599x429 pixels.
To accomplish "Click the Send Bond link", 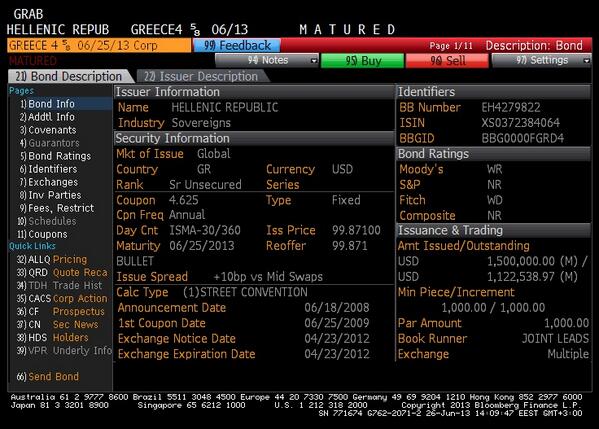I will point(48,376).
